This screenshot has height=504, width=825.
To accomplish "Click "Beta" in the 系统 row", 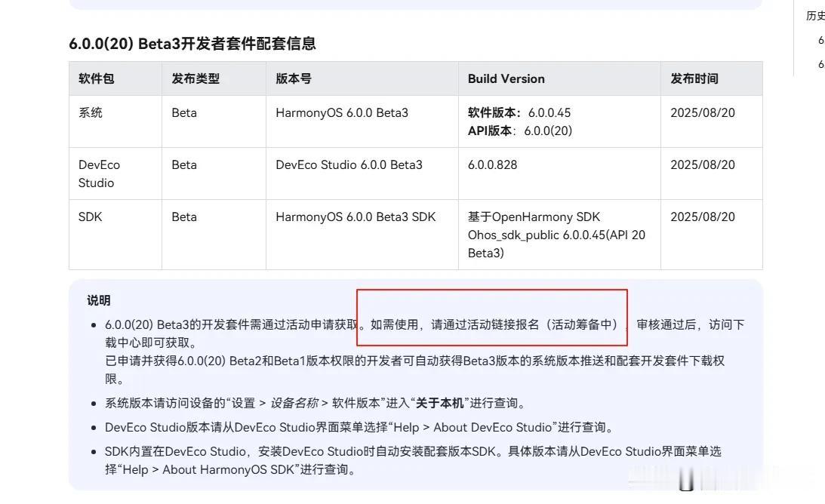I will [184, 112].
